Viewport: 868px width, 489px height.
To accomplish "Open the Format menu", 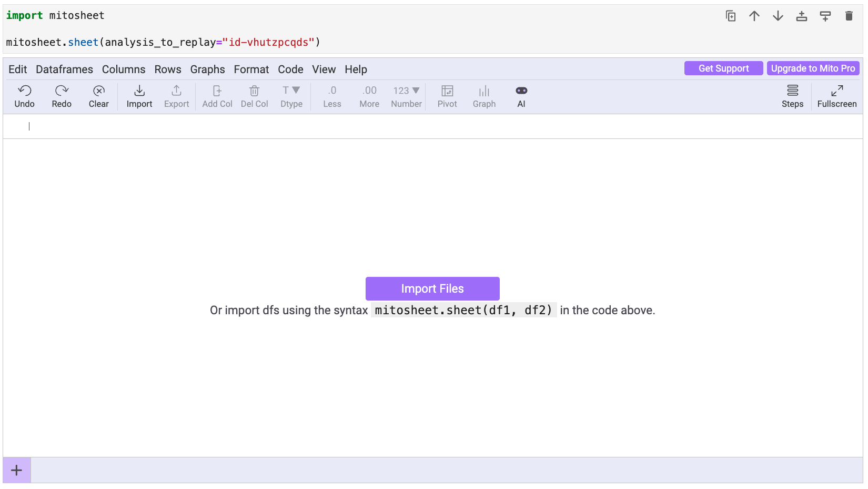I will (x=251, y=69).
